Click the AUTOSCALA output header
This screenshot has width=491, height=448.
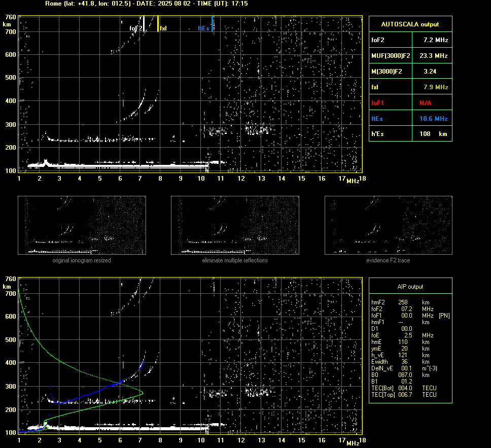410,24
